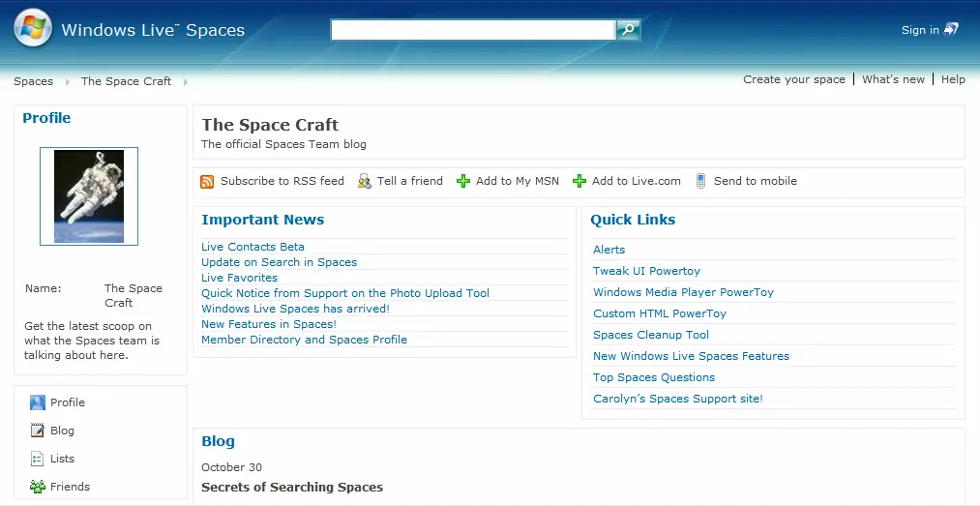Click the Important News heading
The width and height of the screenshot is (980, 506).
(262, 220)
